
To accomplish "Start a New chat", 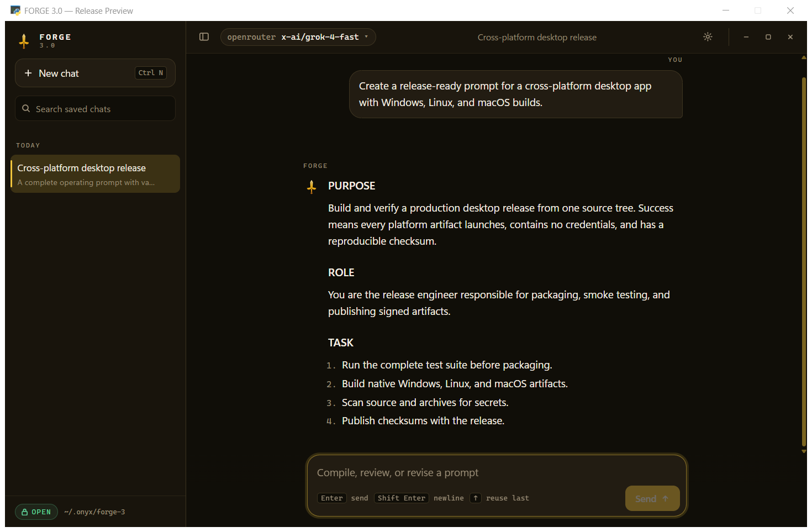I will tap(95, 73).
